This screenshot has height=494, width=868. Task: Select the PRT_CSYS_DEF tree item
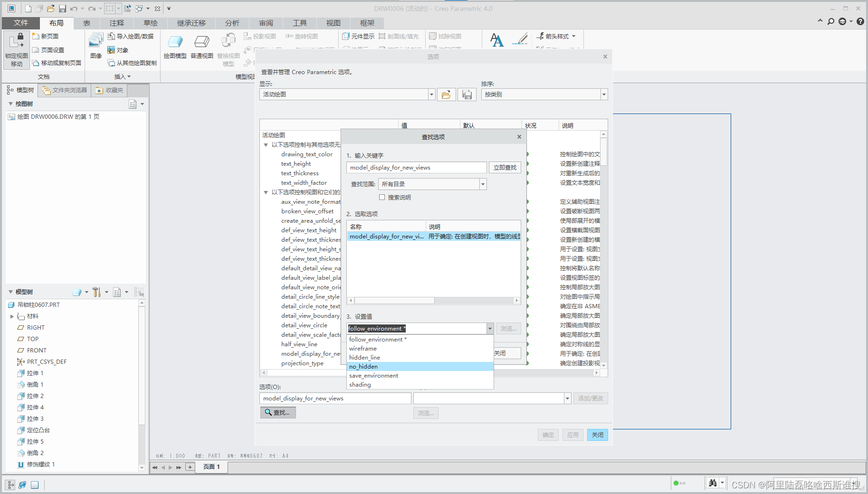[x=47, y=362]
